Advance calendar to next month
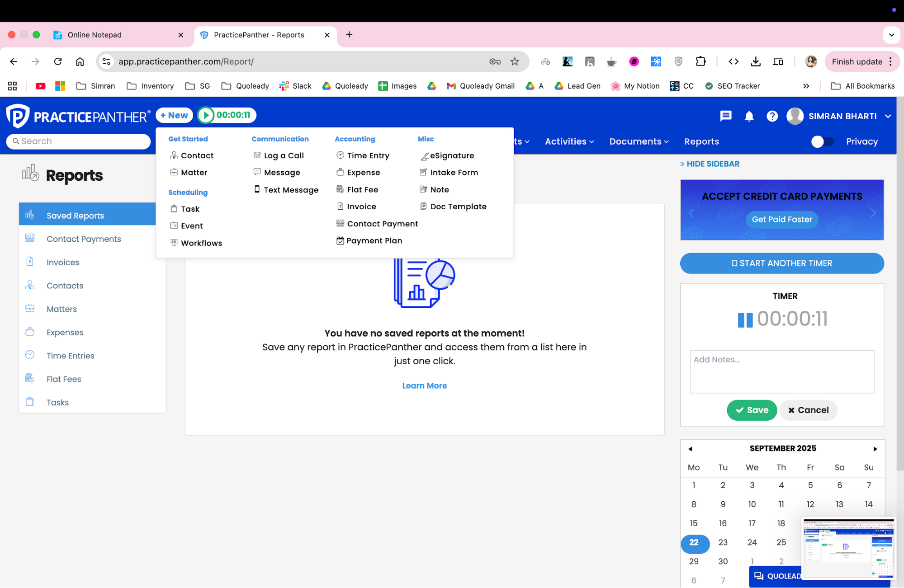The image size is (904, 588). point(876,449)
